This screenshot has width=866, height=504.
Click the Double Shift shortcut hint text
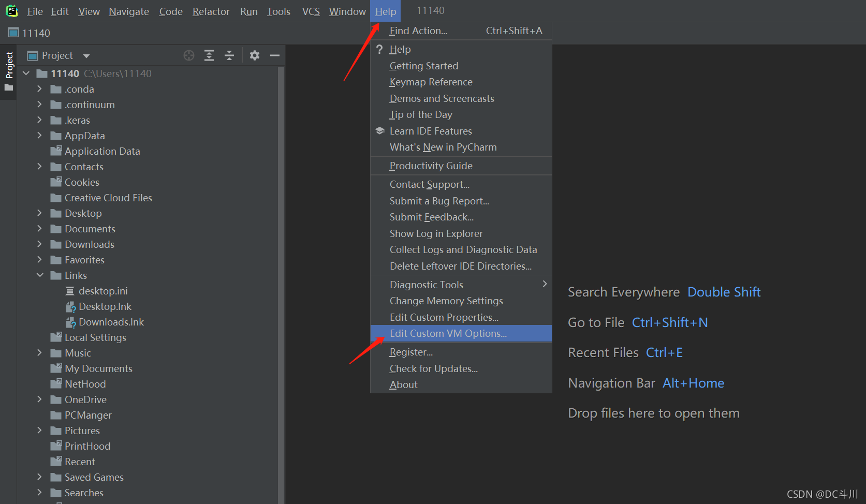pyautogui.click(x=724, y=292)
